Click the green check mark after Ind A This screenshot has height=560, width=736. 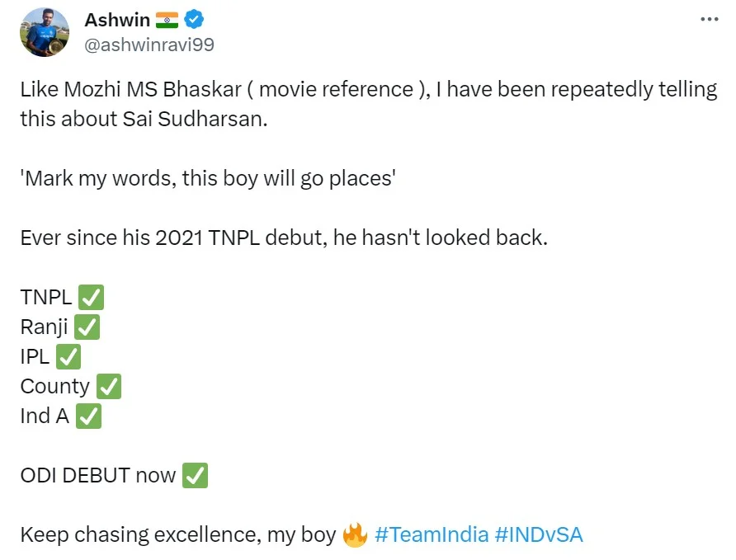click(88, 416)
